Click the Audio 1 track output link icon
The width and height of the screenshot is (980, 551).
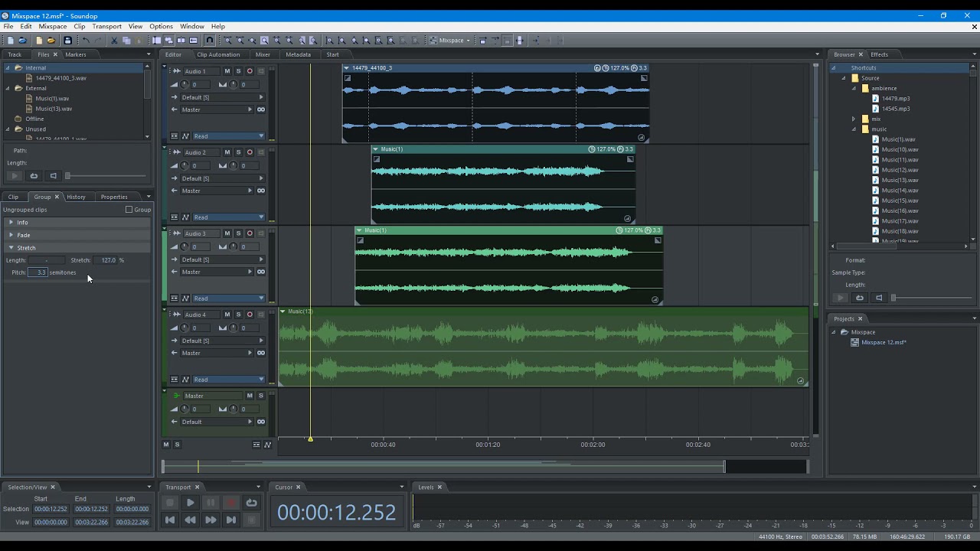(260, 109)
